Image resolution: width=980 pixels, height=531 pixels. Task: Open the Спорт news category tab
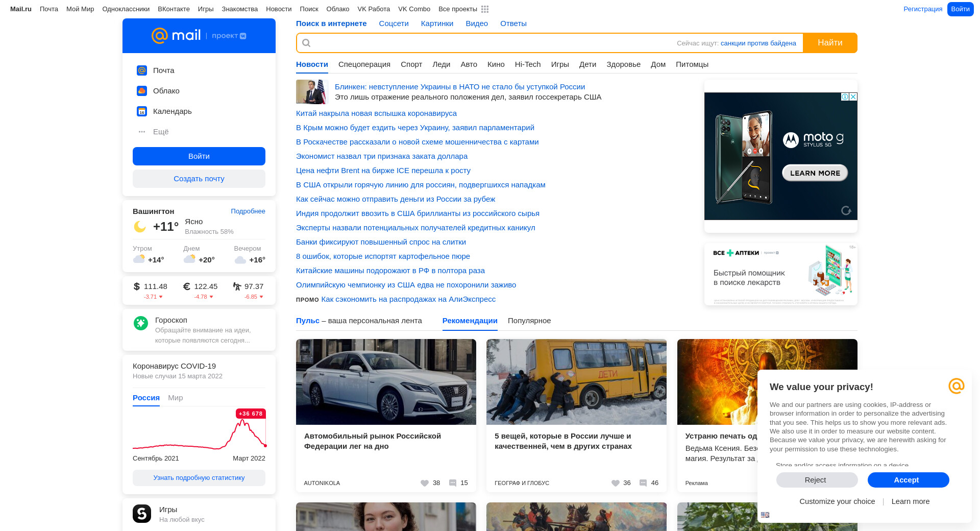point(411,64)
